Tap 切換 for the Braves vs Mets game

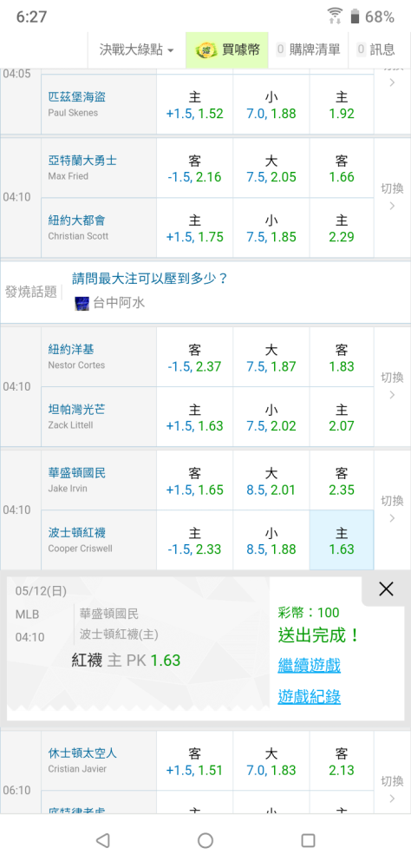[392, 197]
